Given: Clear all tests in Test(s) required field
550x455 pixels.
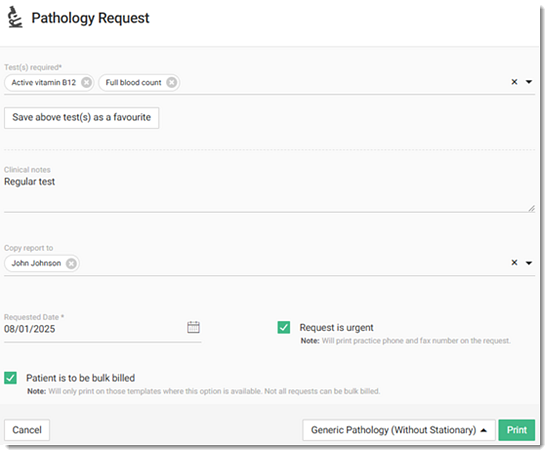Looking at the screenshot, I should coord(514,82).
